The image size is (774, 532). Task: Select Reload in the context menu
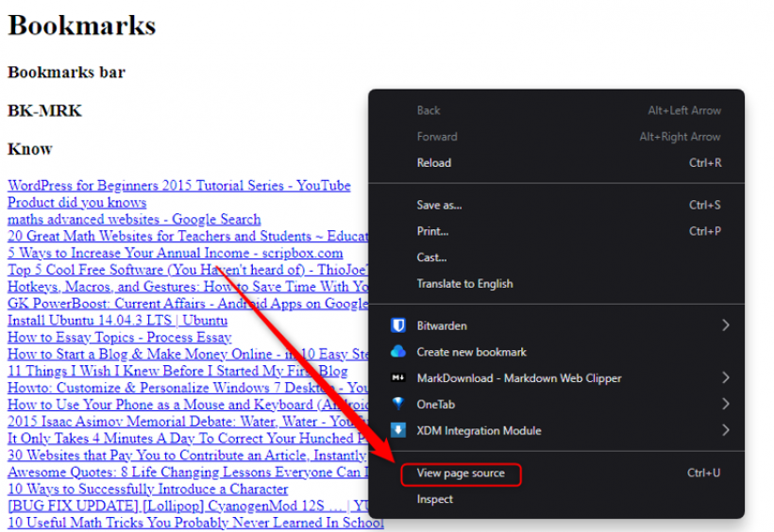434,163
